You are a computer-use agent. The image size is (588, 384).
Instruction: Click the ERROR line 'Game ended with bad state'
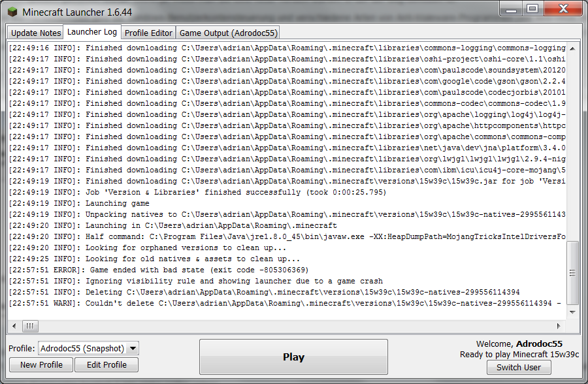pos(159,270)
